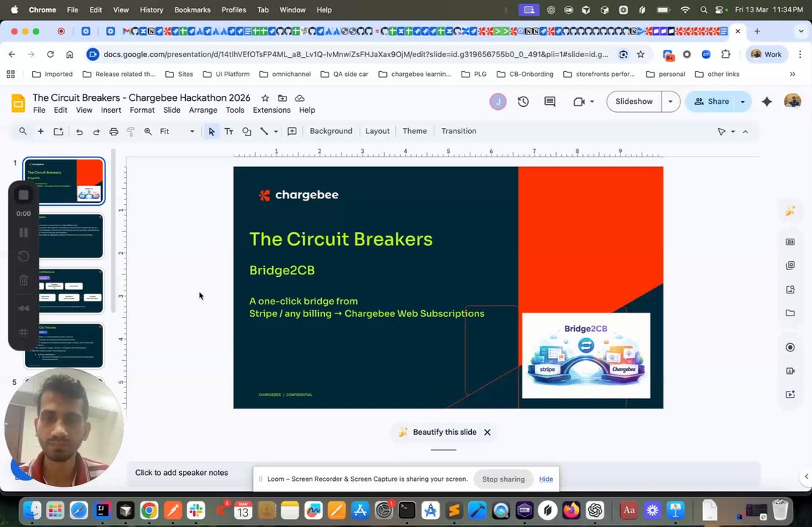Bookmark this page star in address bar
This screenshot has width=812, height=527.
pyautogui.click(x=641, y=54)
